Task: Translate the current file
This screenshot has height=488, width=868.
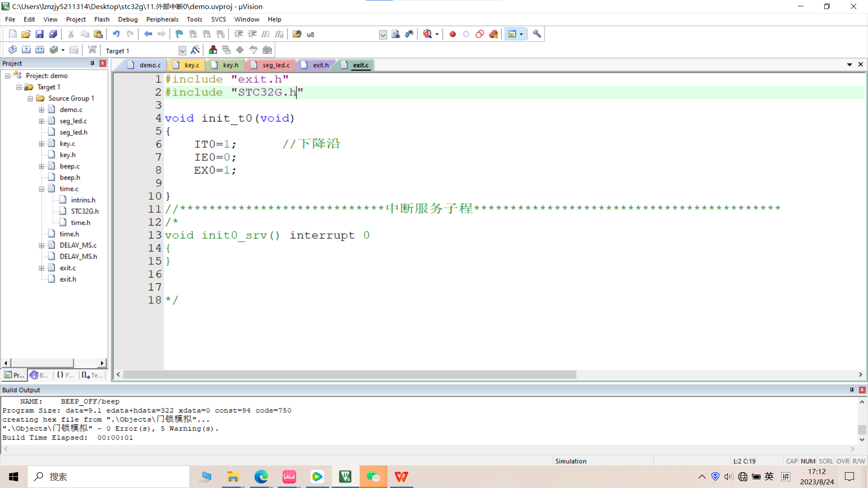Action: point(13,50)
